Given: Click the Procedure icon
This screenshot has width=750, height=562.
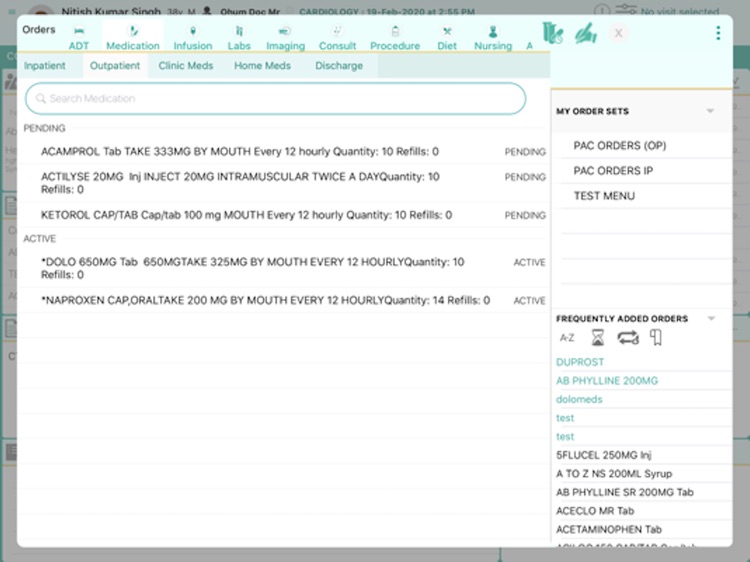Looking at the screenshot, I should click(395, 31).
